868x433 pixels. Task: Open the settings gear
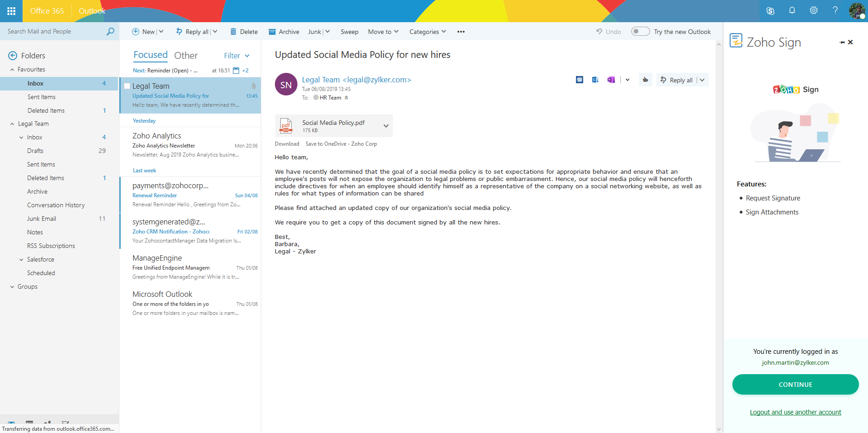(x=814, y=10)
